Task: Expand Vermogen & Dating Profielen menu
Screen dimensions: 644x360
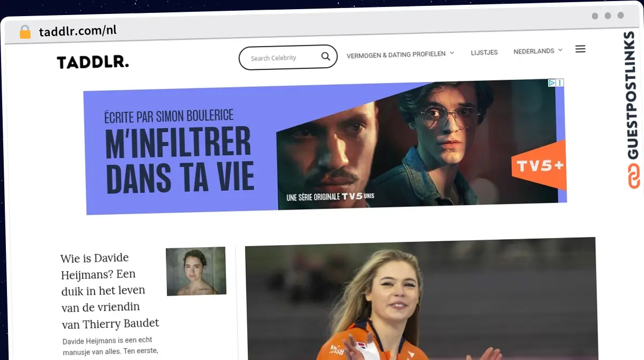Action: click(400, 54)
